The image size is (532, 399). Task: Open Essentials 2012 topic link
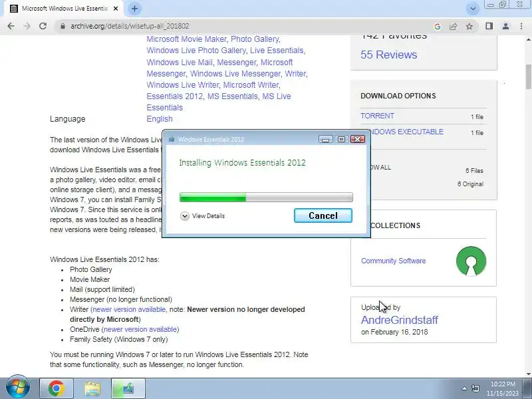point(174,96)
